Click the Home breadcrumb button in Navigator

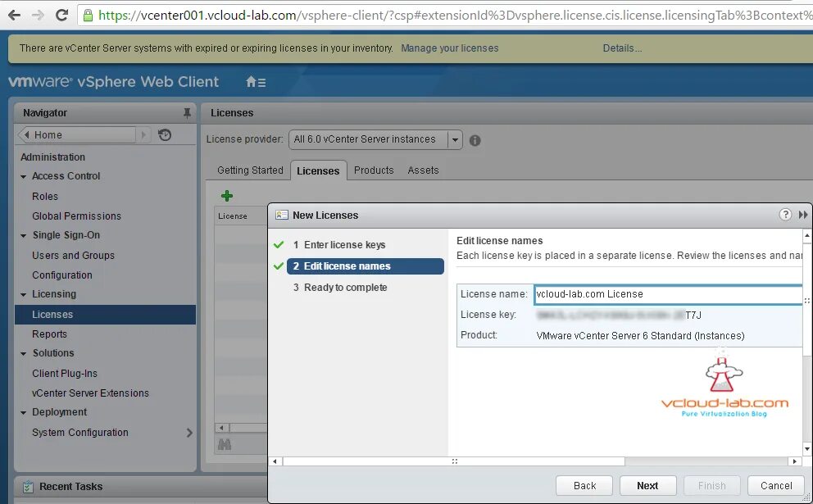[78, 135]
